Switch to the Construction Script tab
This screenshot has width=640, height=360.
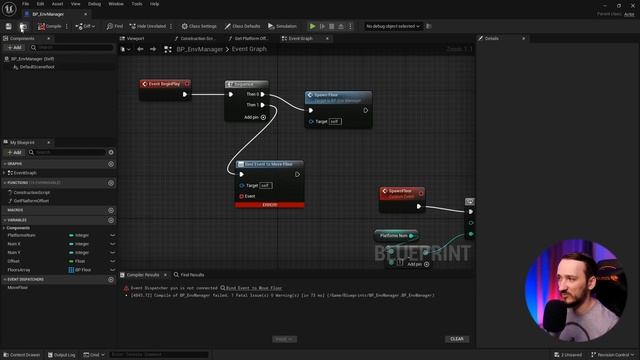(194, 38)
